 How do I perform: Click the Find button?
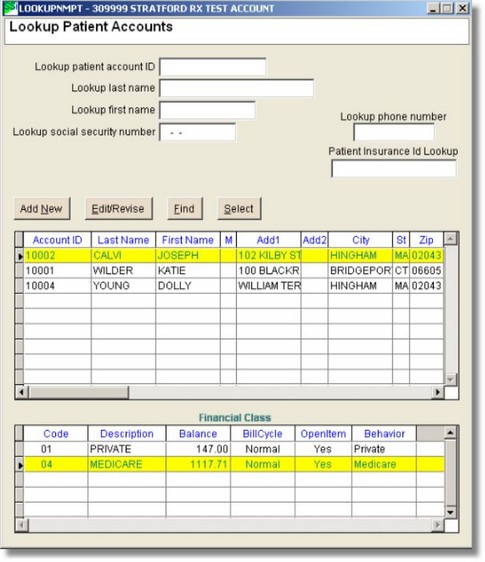tap(185, 209)
